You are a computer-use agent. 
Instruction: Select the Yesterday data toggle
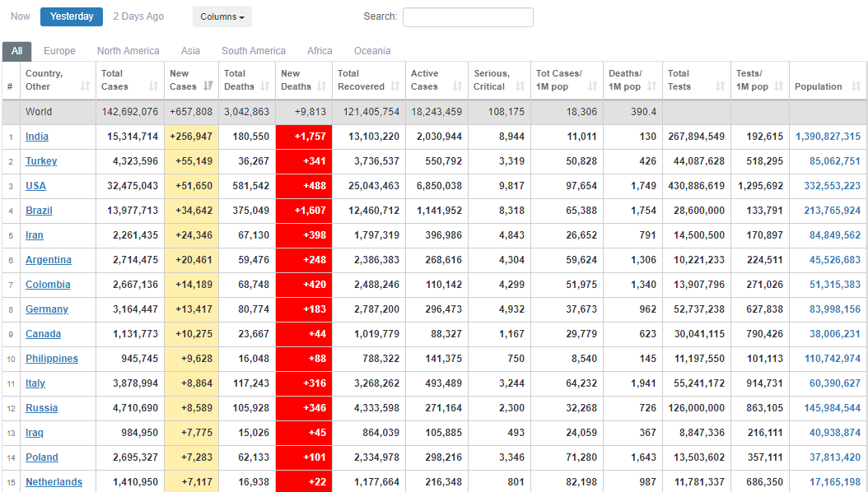[x=72, y=16]
